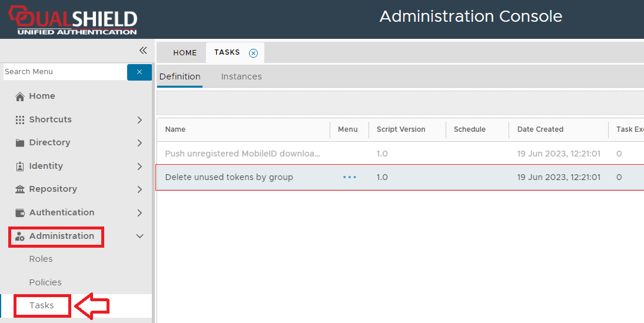Collapse the Administration section chevron
Image resolution: width=644 pixels, height=323 pixels.
click(x=140, y=236)
